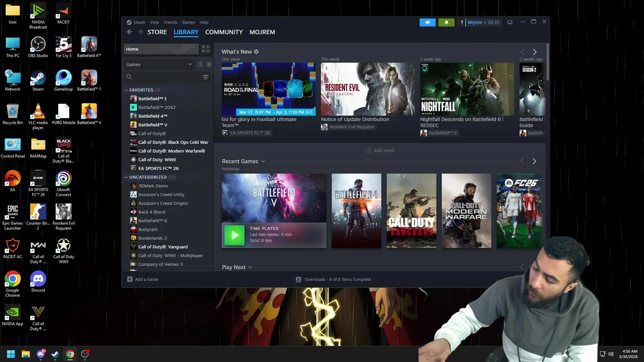644x362 pixels.
Task: Expand Recent Games shelf dropdown
Action: click(x=263, y=161)
